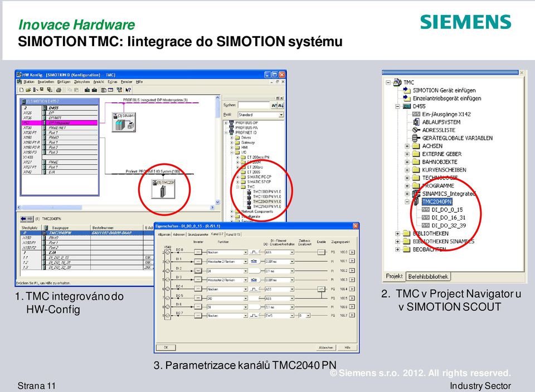Click the vertical scroll down arrow of station view
Viewport: 535px width, 392px height.
tap(218, 202)
